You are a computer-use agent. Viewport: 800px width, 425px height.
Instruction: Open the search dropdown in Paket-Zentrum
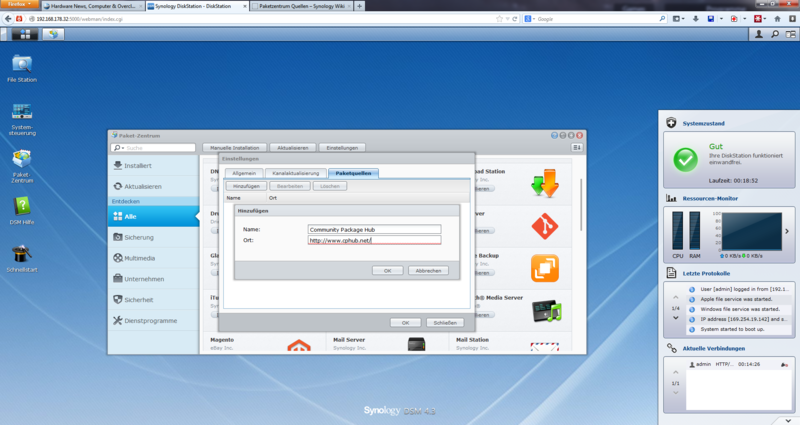tap(118, 148)
